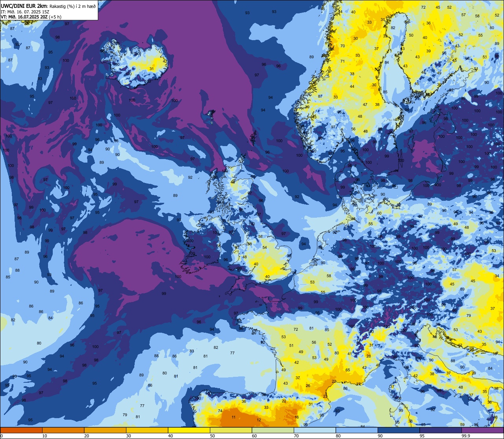Click the "99.9" legend scale label
The image size is (504, 439).
tap(466, 436)
